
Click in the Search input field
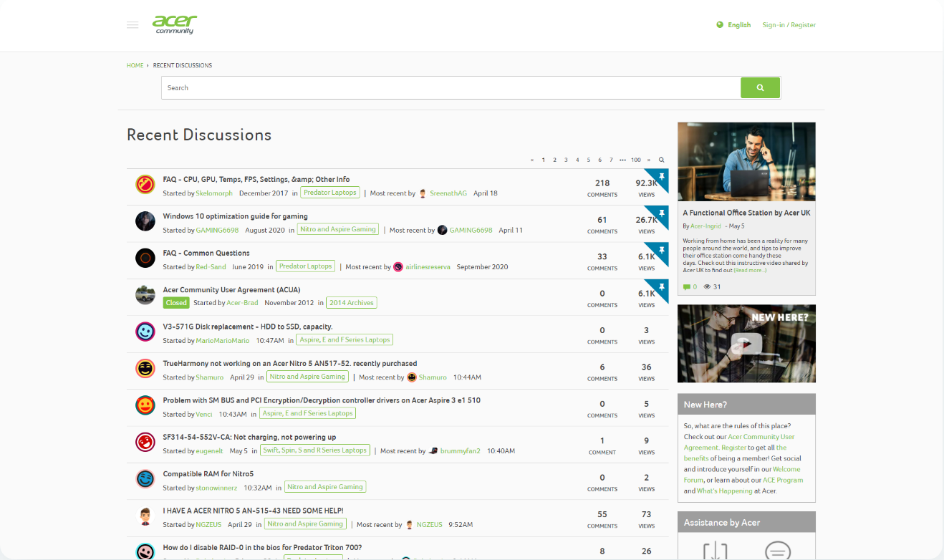pos(451,88)
